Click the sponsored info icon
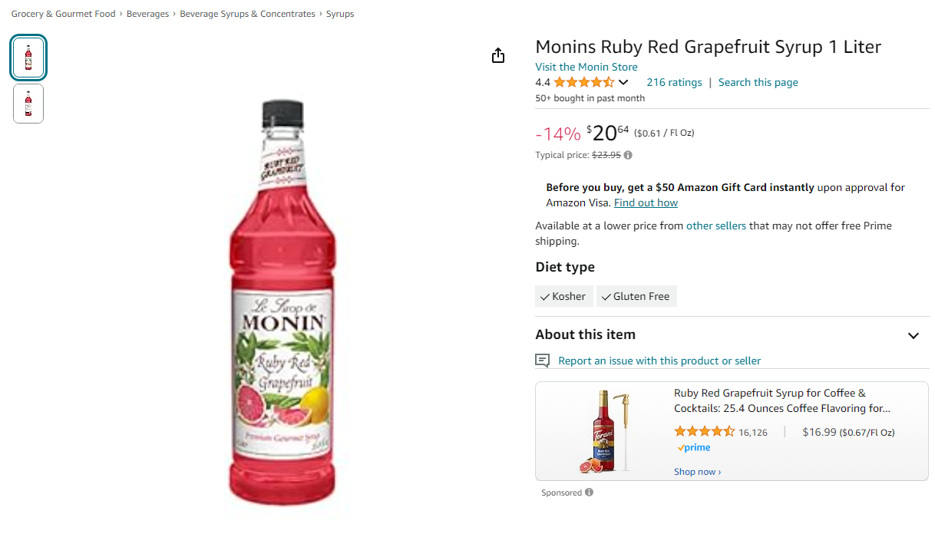 [x=589, y=492]
